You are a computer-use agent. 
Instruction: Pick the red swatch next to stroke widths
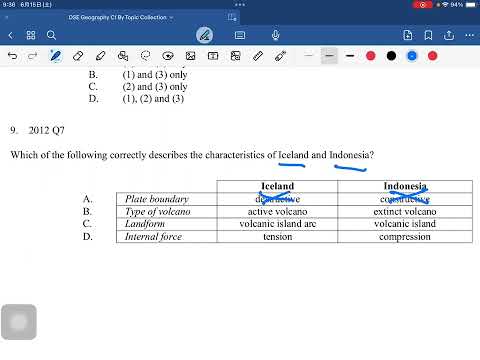371,56
